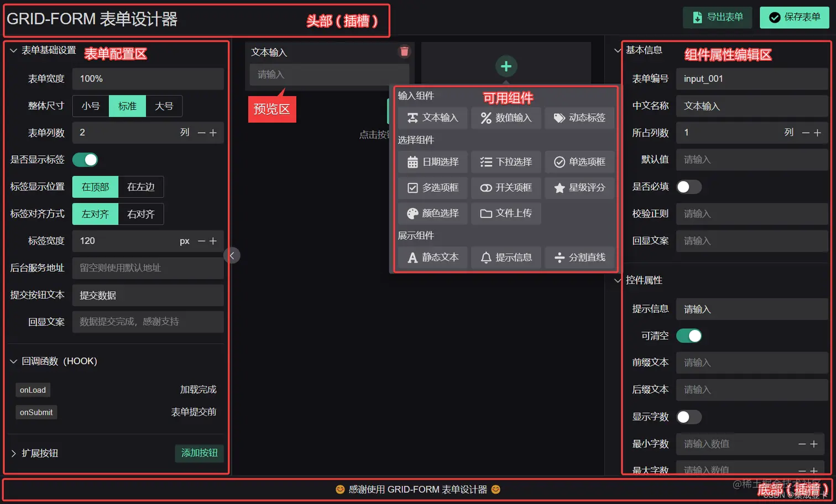Collapse the 控件属性 section

[x=618, y=280]
